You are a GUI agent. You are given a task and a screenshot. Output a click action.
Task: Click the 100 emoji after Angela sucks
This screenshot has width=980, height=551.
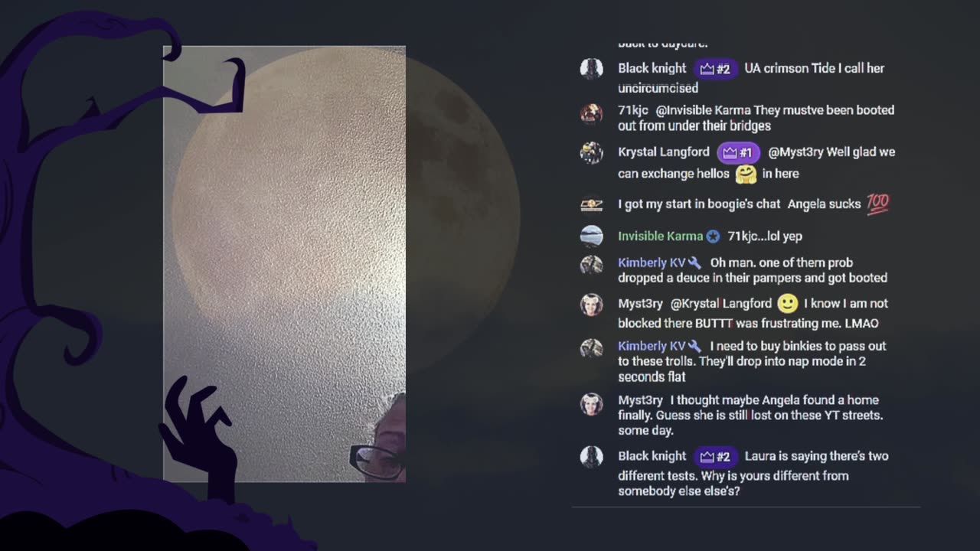pyautogui.click(x=877, y=204)
